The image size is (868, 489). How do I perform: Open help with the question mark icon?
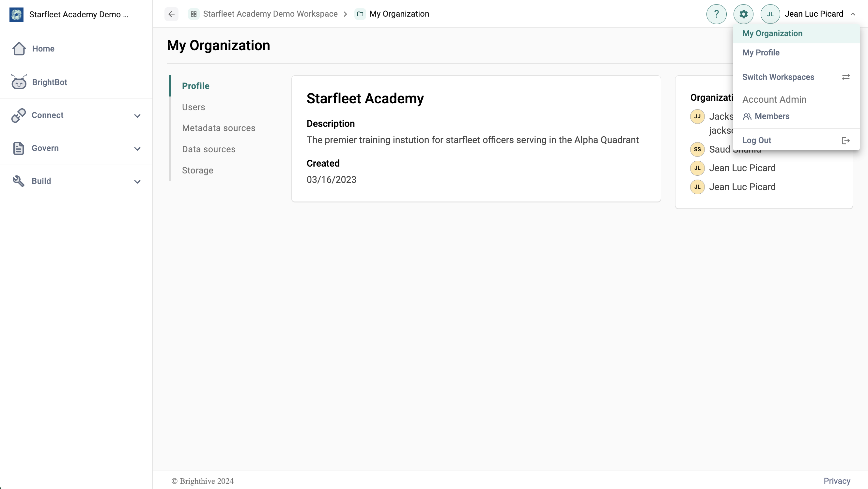point(716,14)
